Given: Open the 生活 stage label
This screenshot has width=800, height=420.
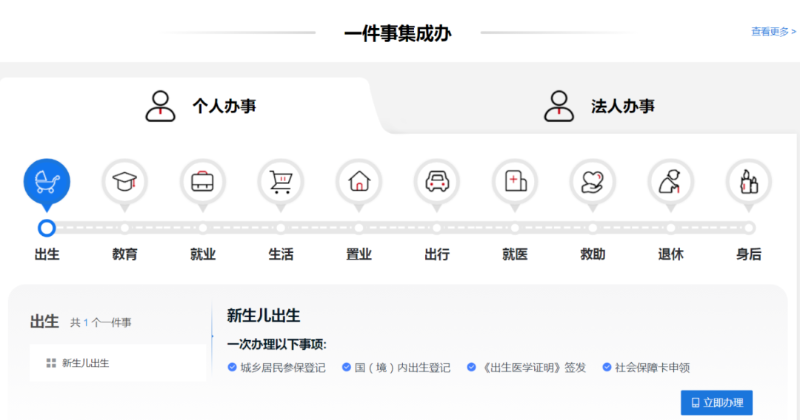Looking at the screenshot, I should pos(281,254).
